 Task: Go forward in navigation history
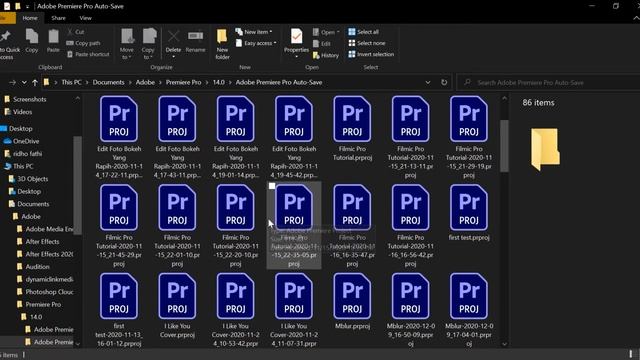(12, 82)
